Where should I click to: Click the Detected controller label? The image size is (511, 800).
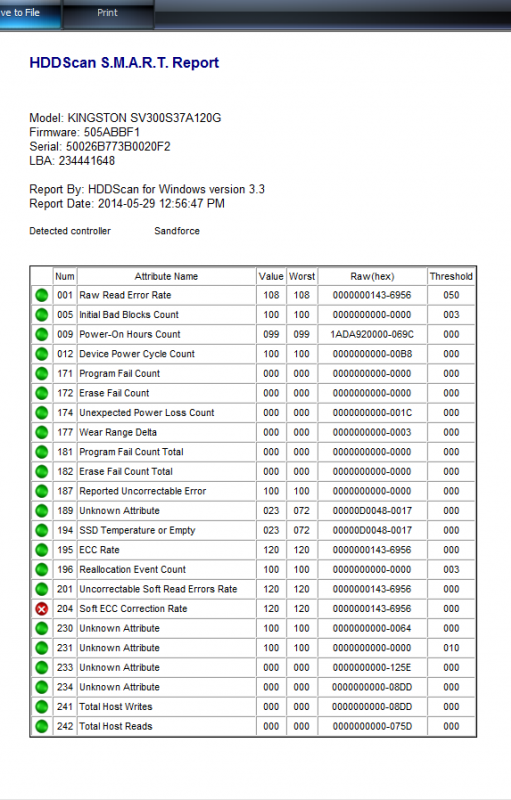[x=70, y=231]
